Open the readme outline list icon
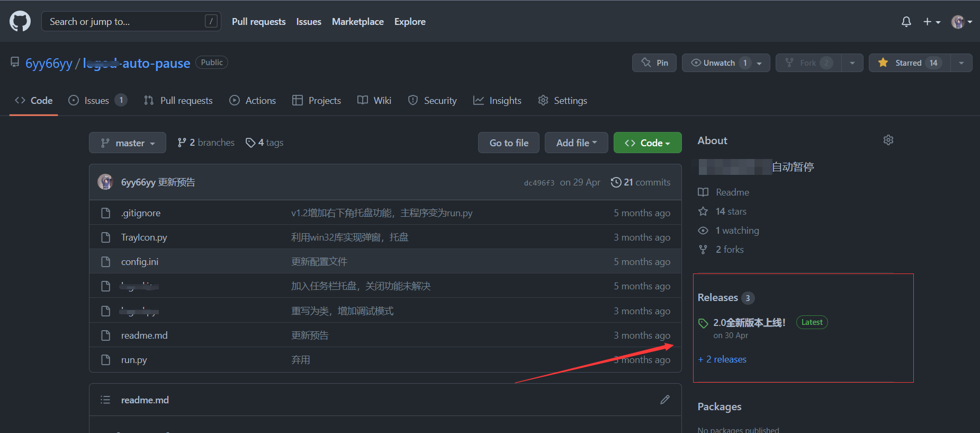Screen dimensions: 980x433 105,400
